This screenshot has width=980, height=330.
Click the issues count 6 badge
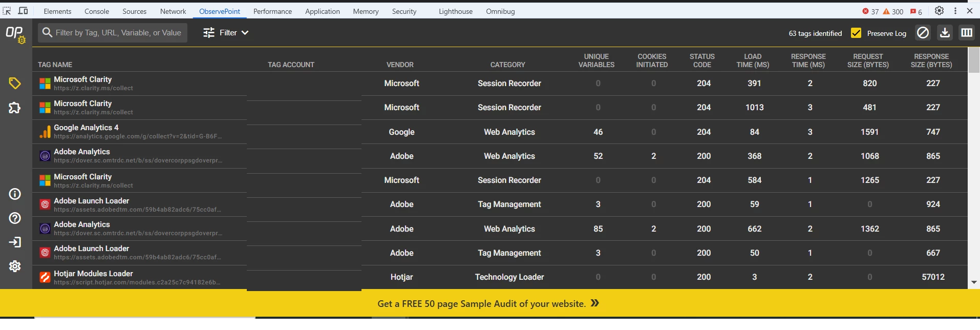click(x=916, y=11)
